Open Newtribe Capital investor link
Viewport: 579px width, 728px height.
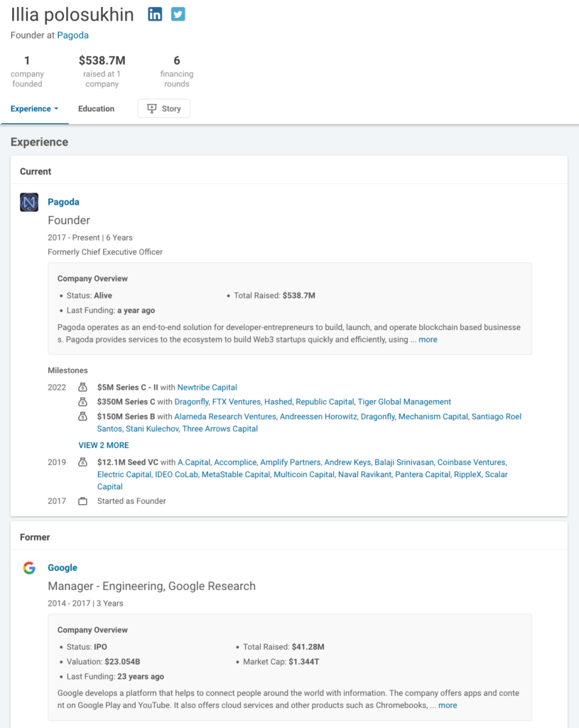click(207, 387)
